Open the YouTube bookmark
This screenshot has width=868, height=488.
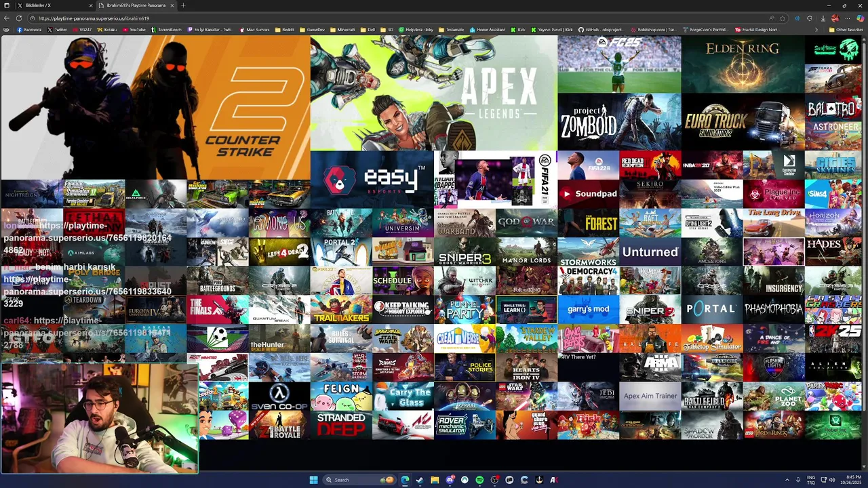point(134,30)
